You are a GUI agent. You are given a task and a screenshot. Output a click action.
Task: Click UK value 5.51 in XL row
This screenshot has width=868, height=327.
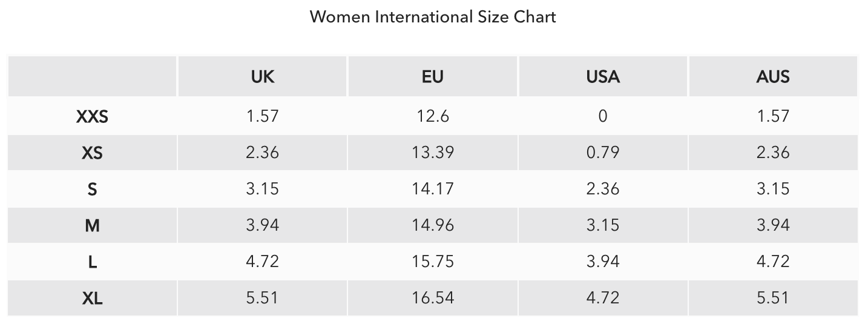coord(263,297)
